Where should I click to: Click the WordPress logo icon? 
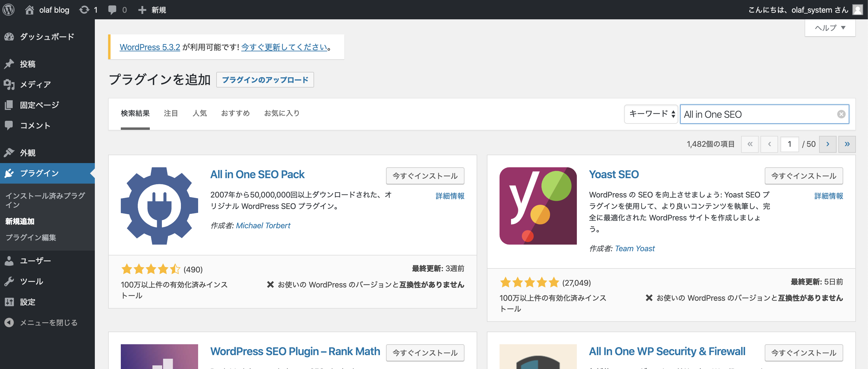(x=8, y=9)
